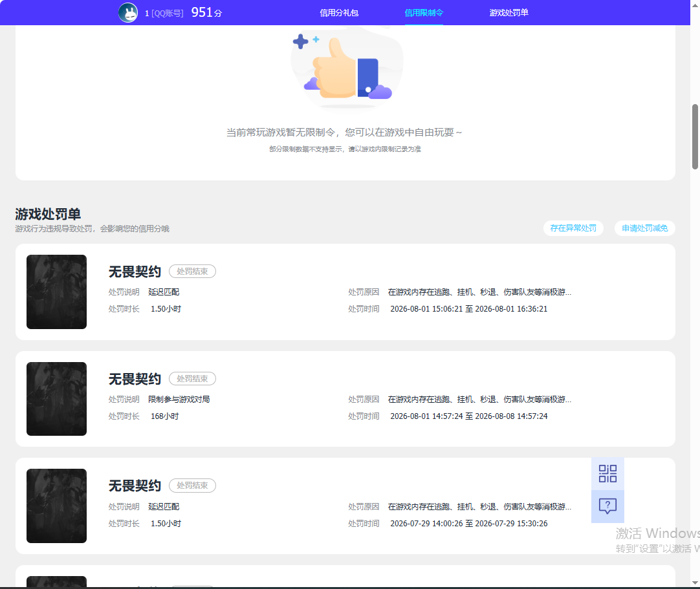Viewport: 700px width, 589px height.
Task: Click the 168小时 penalty duration
Action: tap(165, 416)
